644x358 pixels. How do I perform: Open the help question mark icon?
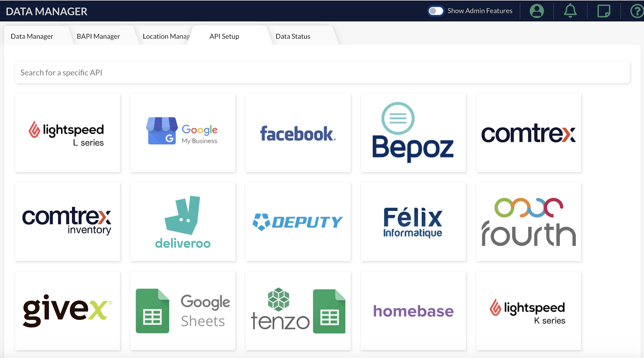[x=637, y=11]
